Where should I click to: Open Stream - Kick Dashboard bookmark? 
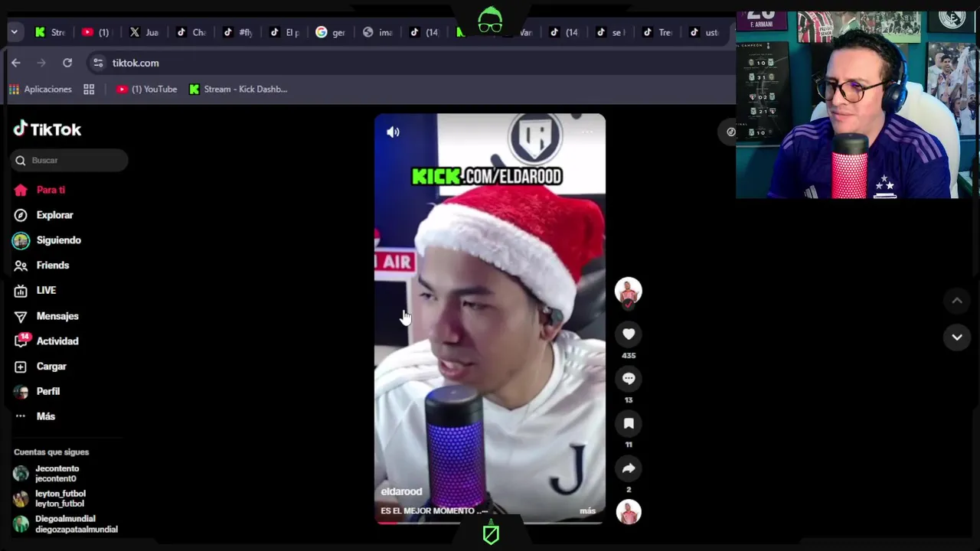point(238,90)
